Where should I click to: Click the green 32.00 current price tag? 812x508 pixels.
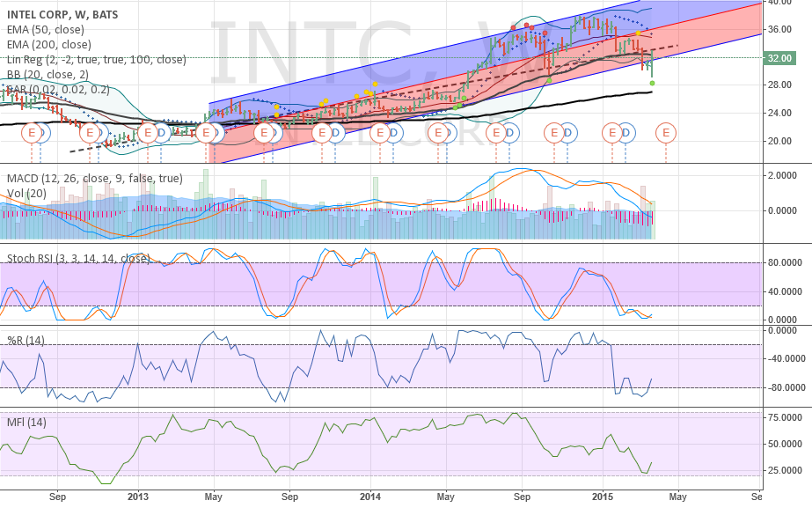[779, 58]
